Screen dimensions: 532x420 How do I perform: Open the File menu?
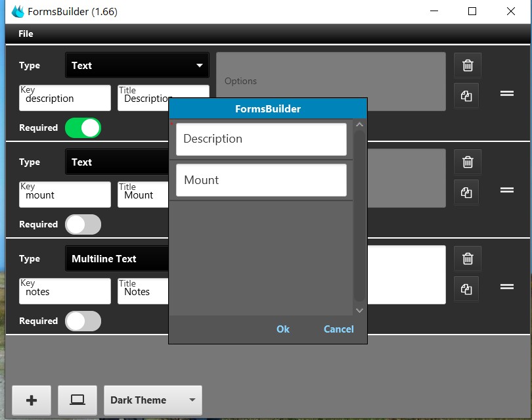26,34
